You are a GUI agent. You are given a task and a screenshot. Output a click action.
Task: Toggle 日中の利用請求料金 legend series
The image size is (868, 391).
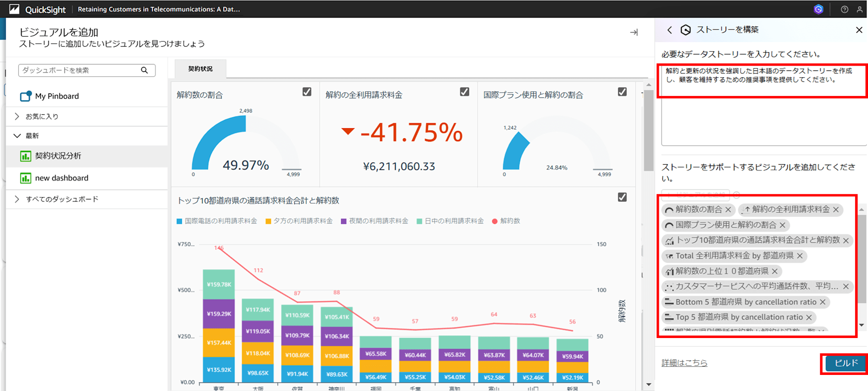click(450, 221)
